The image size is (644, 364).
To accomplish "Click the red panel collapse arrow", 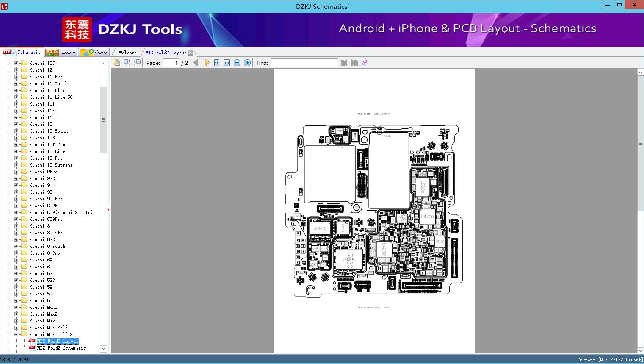I will (108, 210).
